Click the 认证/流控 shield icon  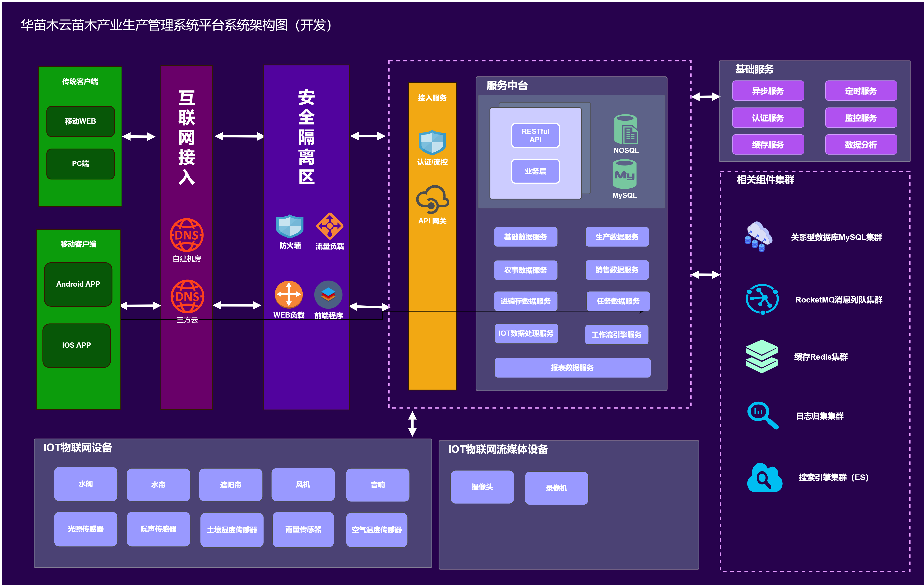pyautogui.click(x=432, y=142)
